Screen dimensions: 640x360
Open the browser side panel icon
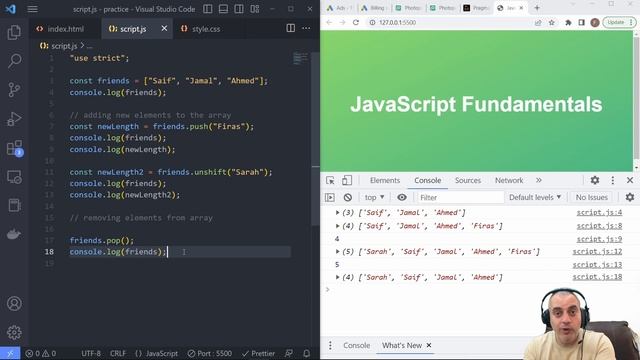[x=581, y=22]
